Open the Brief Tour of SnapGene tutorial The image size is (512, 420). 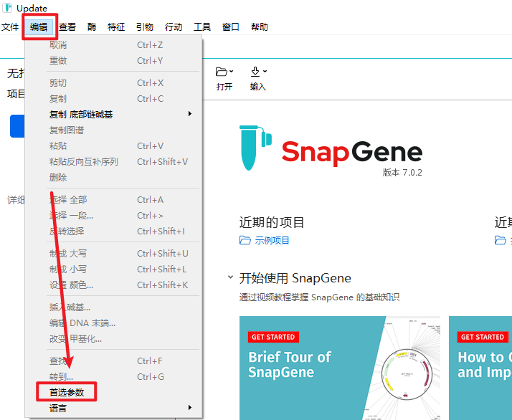(340, 368)
